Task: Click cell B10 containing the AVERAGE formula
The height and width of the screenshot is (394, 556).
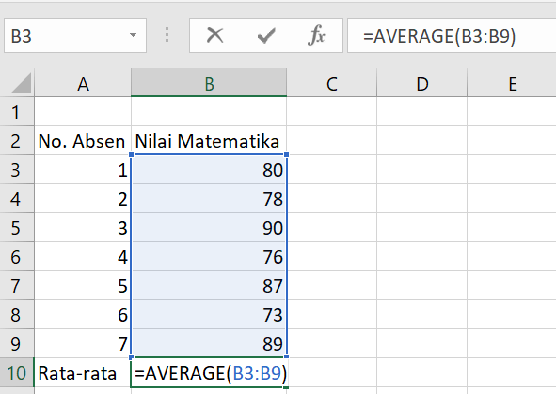Action: [x=209, y=373]
